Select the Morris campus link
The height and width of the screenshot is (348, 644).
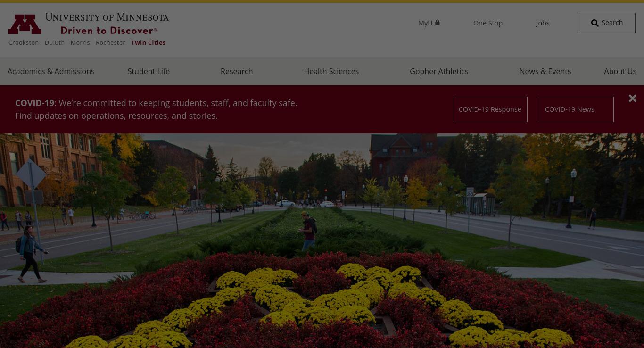80,42
